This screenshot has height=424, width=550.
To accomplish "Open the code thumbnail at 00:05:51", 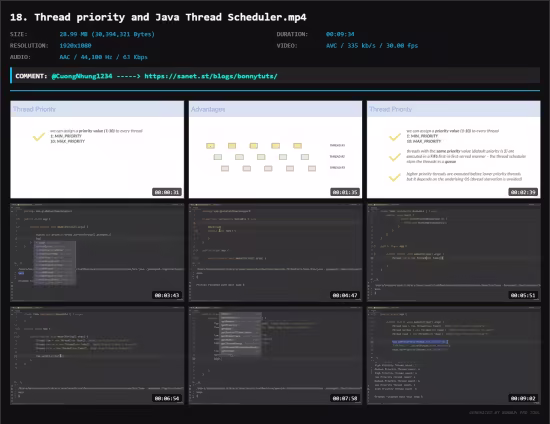I will [454, 252].
